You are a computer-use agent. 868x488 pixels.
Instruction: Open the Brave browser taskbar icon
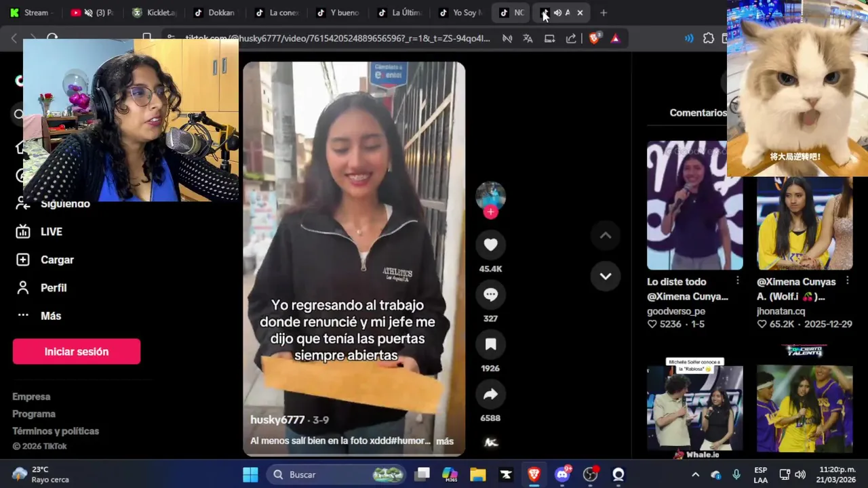534,474
